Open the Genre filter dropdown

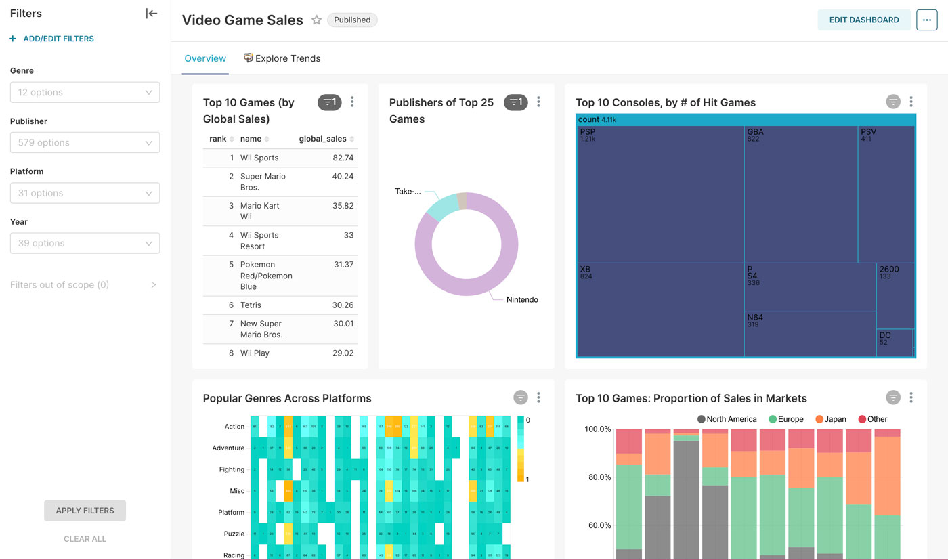(x=85, y=93)
